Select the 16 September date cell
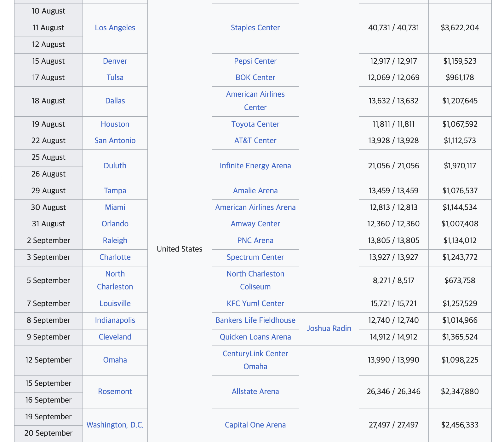Viewport: 504px width, 442px height. tap(49, 400)
